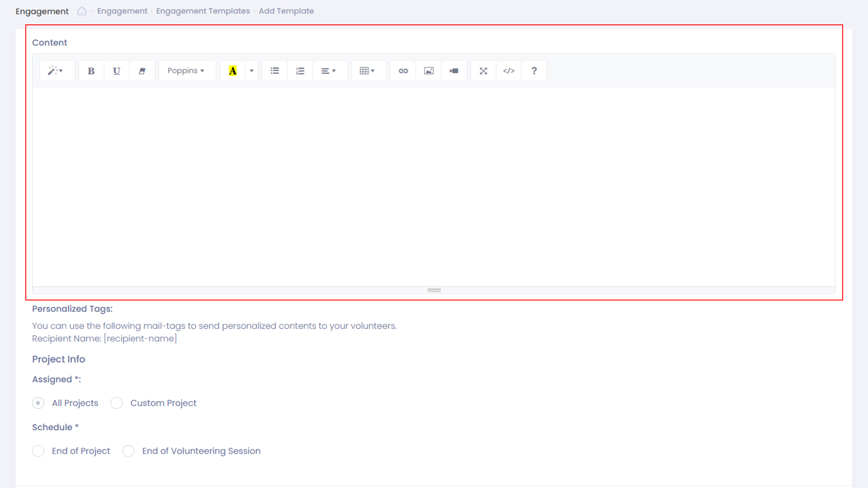
Task: Open the table insert dropdown
Action: [367, 71]
